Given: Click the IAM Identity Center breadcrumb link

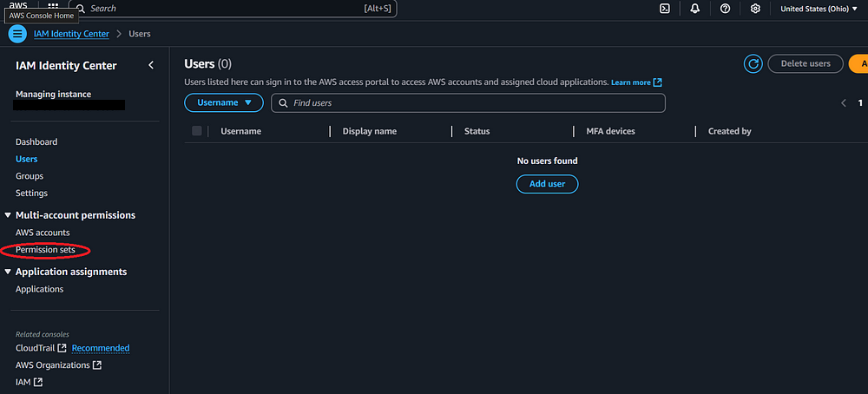Looking at the screenshot, I should (x=71, y=34).
